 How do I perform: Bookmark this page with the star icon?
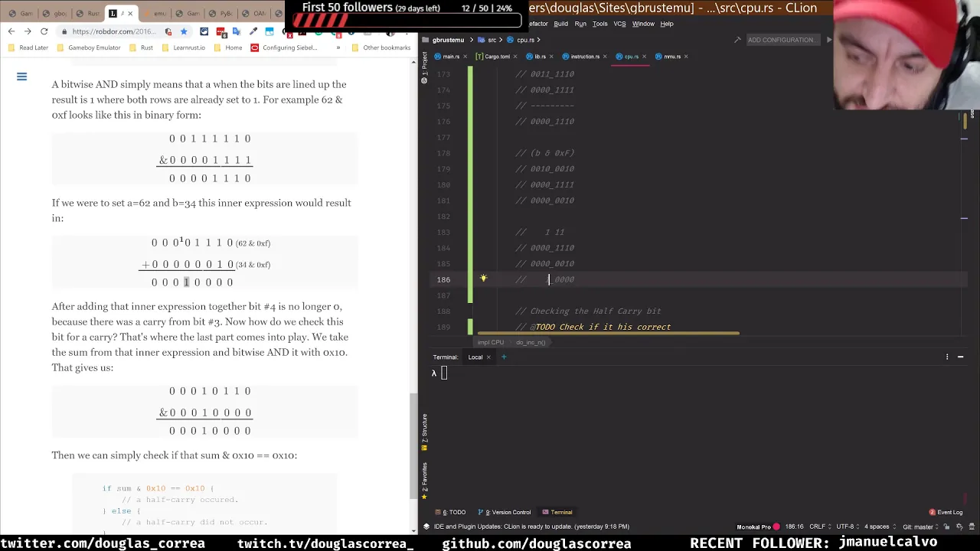click(184, 31)
